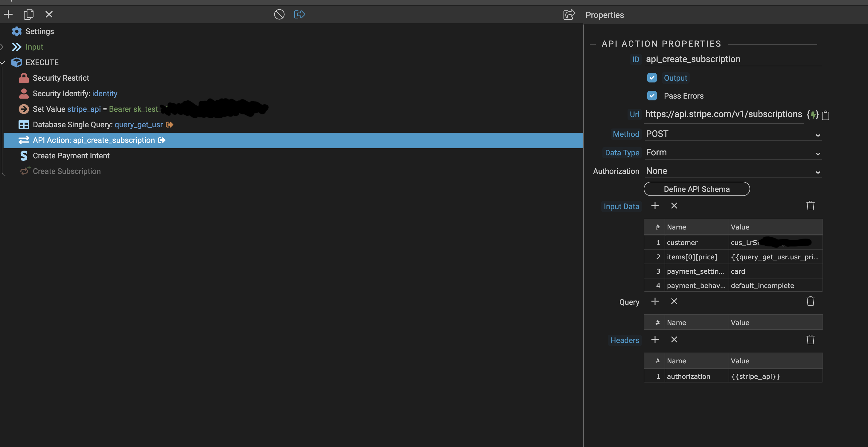Click the Define API Schema button

pyautogui.click(x=697, y=189)
